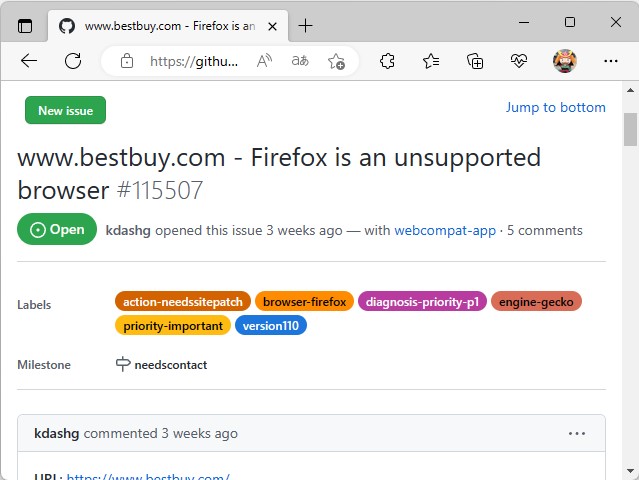Open the profile avatar
Image resolution: width=639 pixels, height=480 pixels.
(565, 61)
